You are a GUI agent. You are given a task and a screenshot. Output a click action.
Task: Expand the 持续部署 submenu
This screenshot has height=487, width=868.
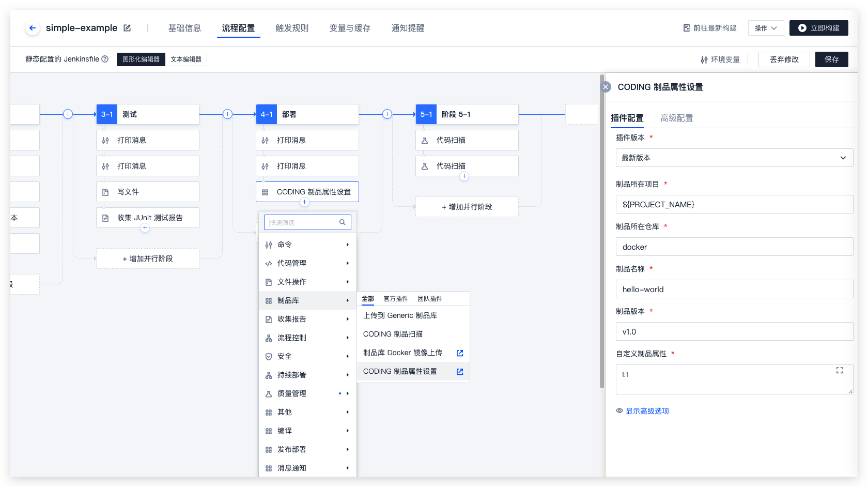[x=307, y=375]
